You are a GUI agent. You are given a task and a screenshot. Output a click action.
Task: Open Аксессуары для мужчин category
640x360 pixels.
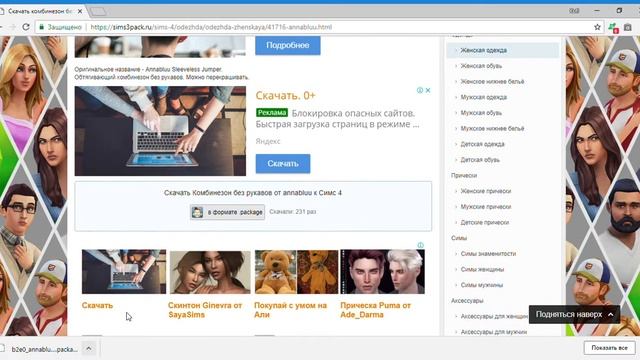(x=493, y=332)
